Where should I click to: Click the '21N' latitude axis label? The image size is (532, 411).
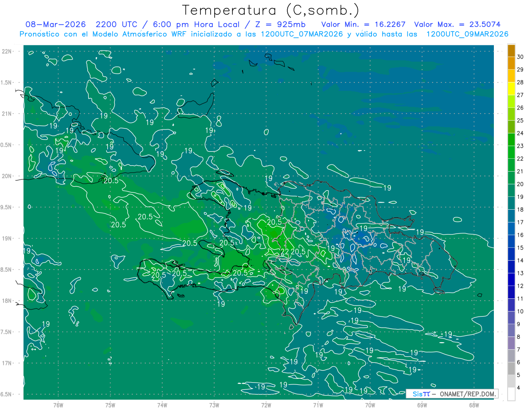7,114
